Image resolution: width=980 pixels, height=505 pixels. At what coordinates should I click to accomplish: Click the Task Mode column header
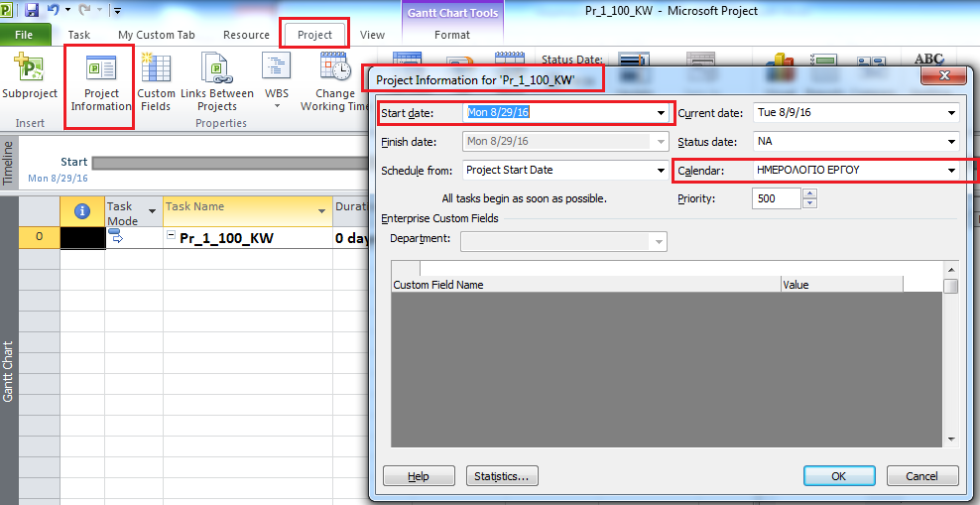point(133,212)
